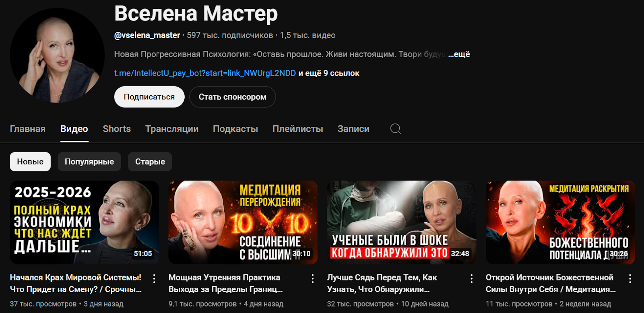The image size is (644, 313).
Task: Open options menu for "Открой Источник Божественной" video
Action: click(630, 278)
